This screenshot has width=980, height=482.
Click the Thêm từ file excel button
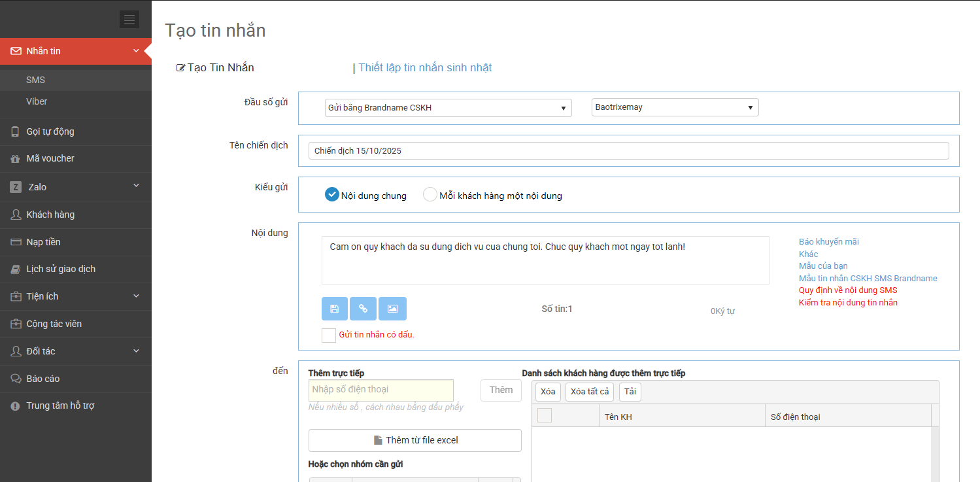414,440
